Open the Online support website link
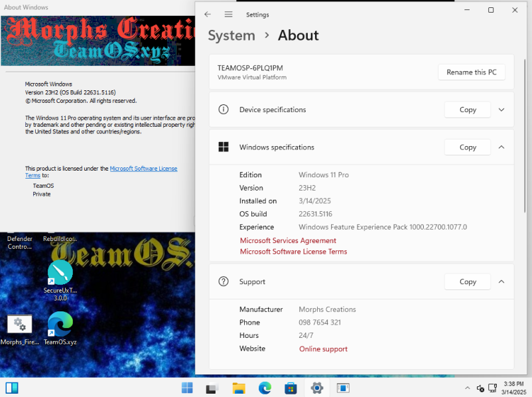Viewport: 532px width, 397px height. click(323, 349)
